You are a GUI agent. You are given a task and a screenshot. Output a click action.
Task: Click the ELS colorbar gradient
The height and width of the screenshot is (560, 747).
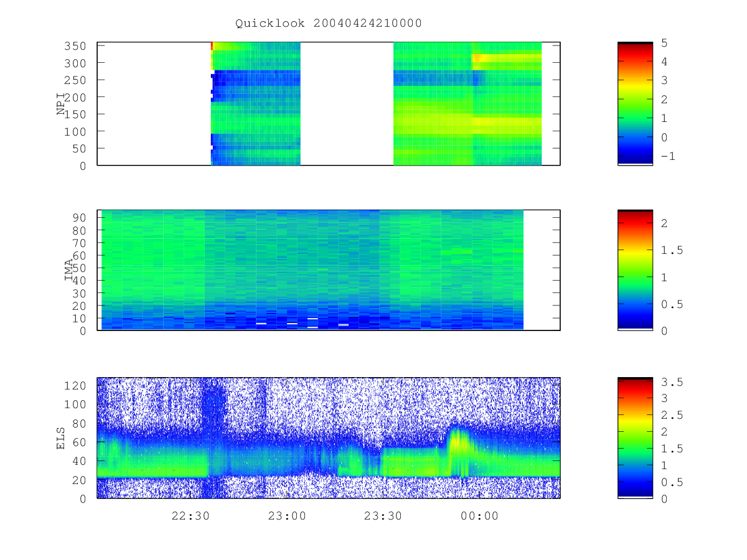coord(635,437)
